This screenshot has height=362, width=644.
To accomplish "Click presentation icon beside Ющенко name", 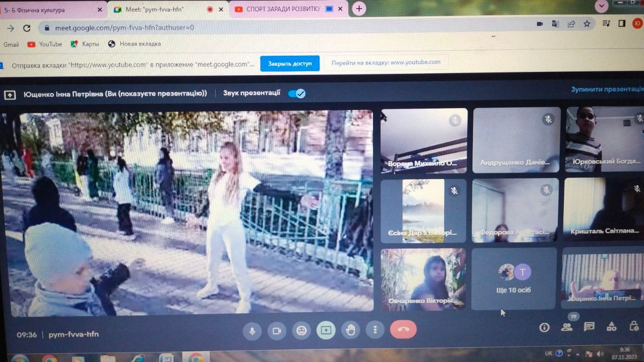I will tap(10, 94).
